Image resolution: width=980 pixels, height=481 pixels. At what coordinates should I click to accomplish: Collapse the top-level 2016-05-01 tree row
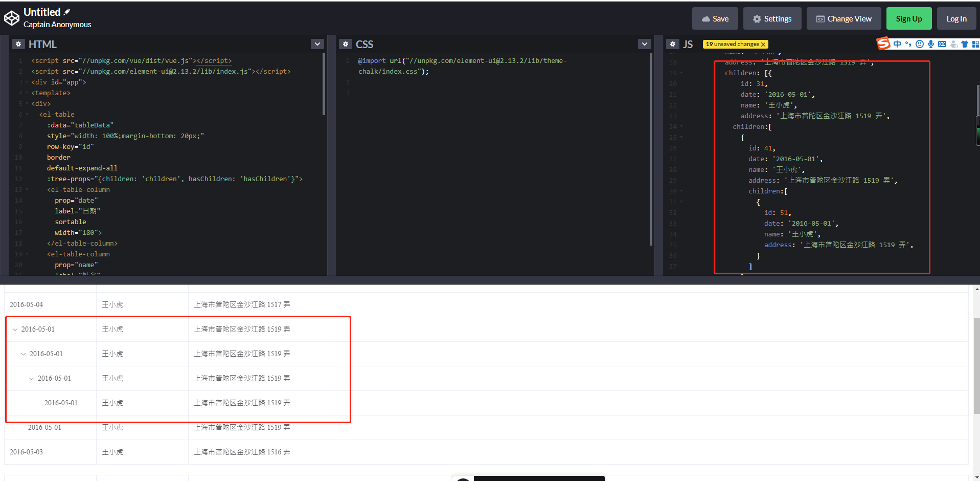tap(15, 330)
